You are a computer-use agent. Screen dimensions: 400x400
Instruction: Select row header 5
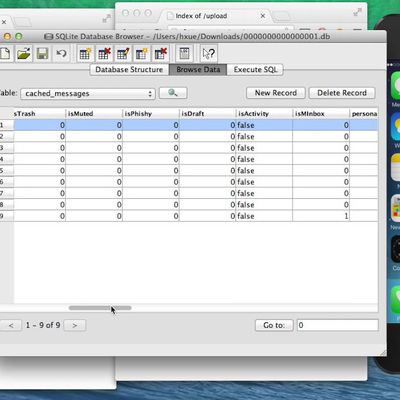pos(6,171)
